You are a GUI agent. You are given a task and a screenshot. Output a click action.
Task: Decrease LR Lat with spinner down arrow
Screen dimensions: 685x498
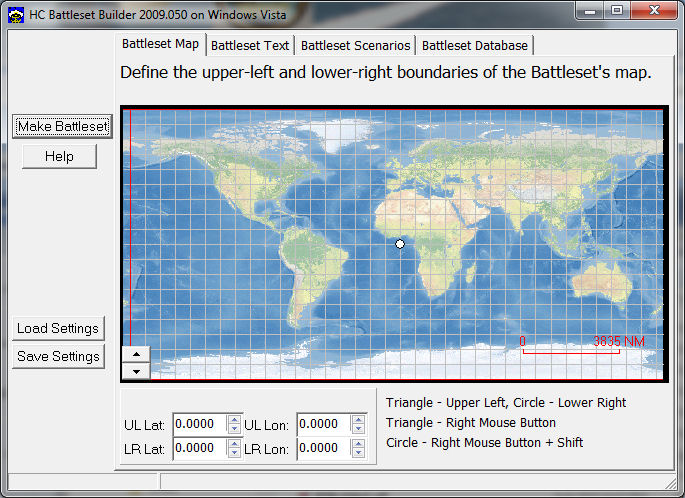[x=234, y=453]
